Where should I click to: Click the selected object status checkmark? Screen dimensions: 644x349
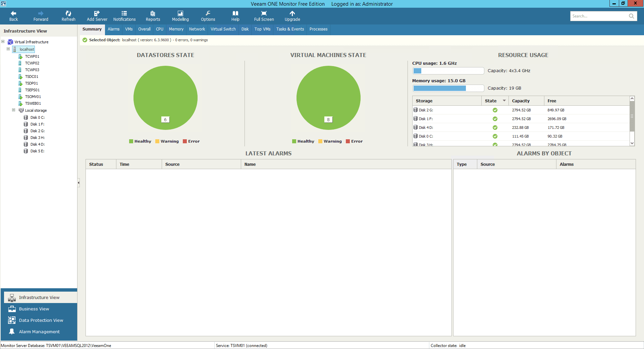(85, 40)
